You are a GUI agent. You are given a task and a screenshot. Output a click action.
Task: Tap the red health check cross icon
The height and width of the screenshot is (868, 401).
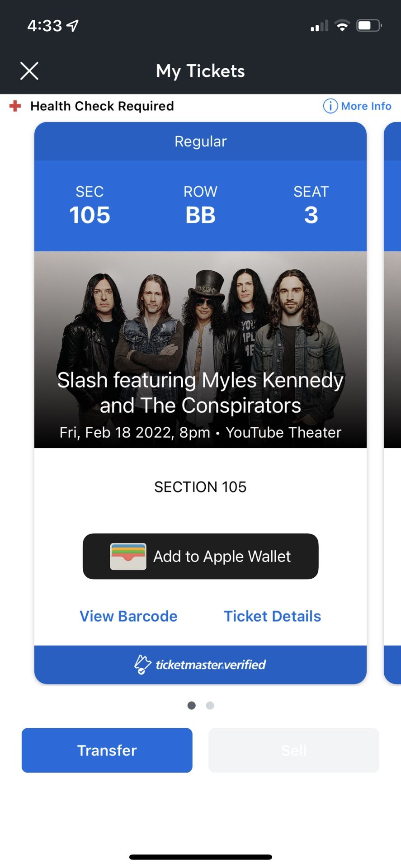[x=15, y=106]
